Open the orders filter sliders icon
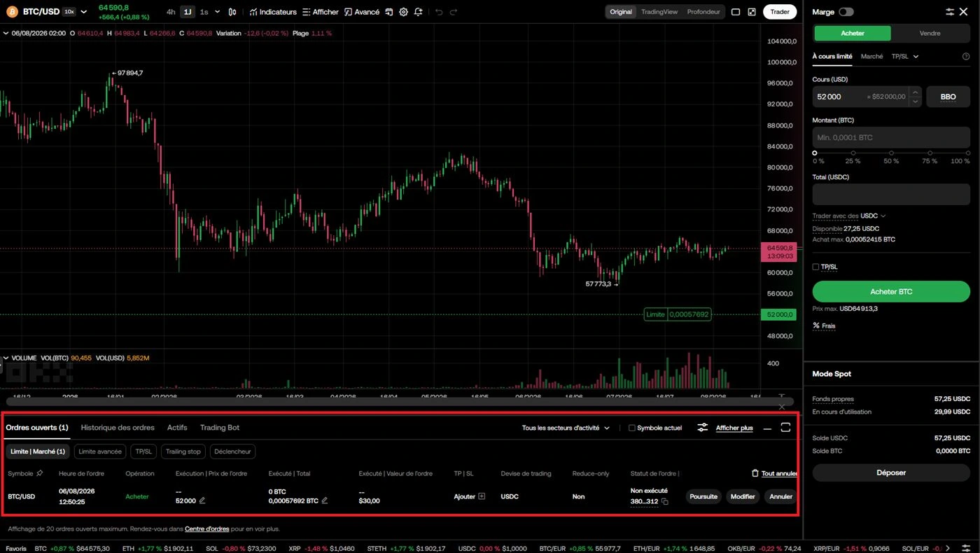Screen dimensions: 980x553 pyautogui.click(x=703, y=427)
